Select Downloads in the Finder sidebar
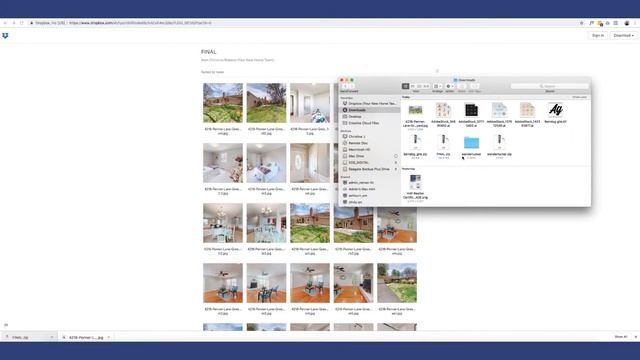This screenshot has width=640, height=360. coord(369,110)
